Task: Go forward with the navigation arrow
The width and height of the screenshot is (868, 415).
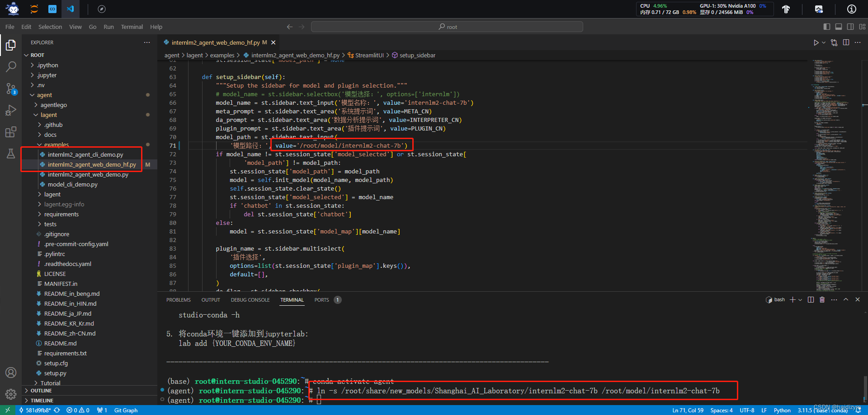Action: tap(302, 27)
